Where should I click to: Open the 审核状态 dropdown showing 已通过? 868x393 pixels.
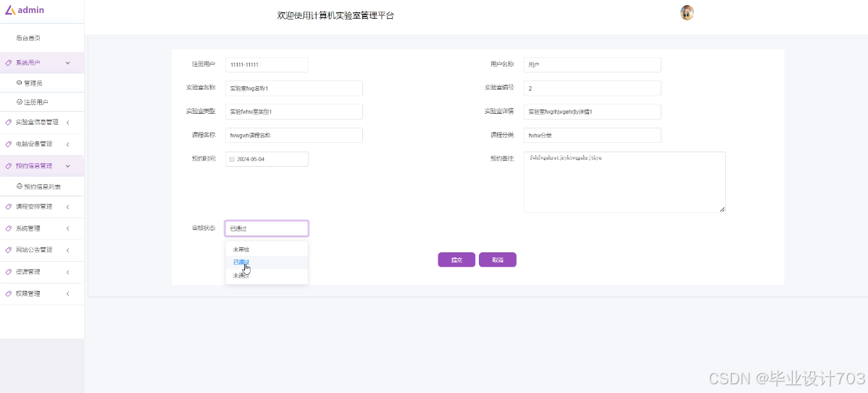click(267, 228)
